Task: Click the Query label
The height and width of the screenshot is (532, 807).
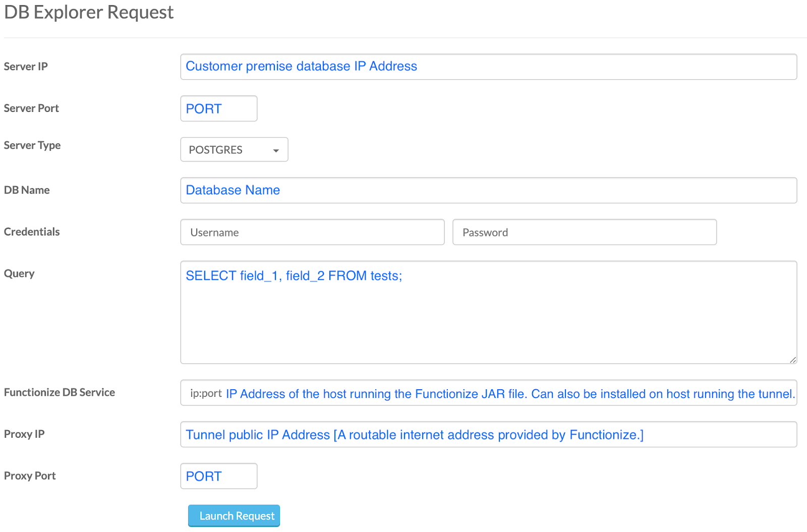Action: [19, 274]
